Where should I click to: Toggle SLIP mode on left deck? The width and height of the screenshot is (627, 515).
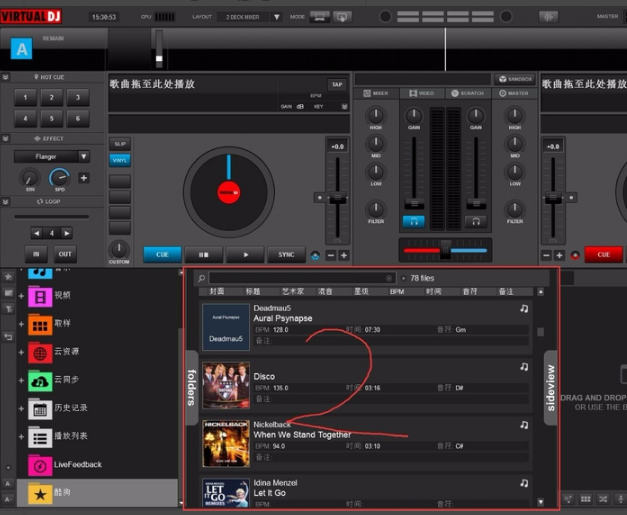pos(120,144)
